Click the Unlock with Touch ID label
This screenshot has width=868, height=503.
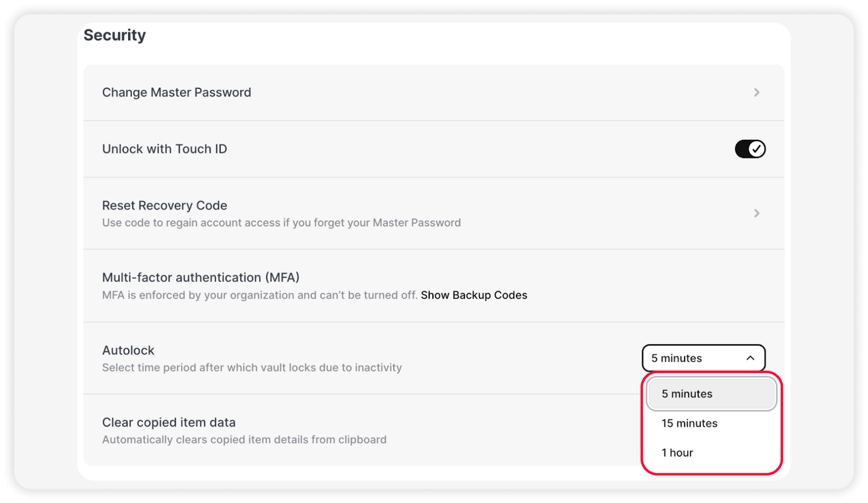pos(164,149)
